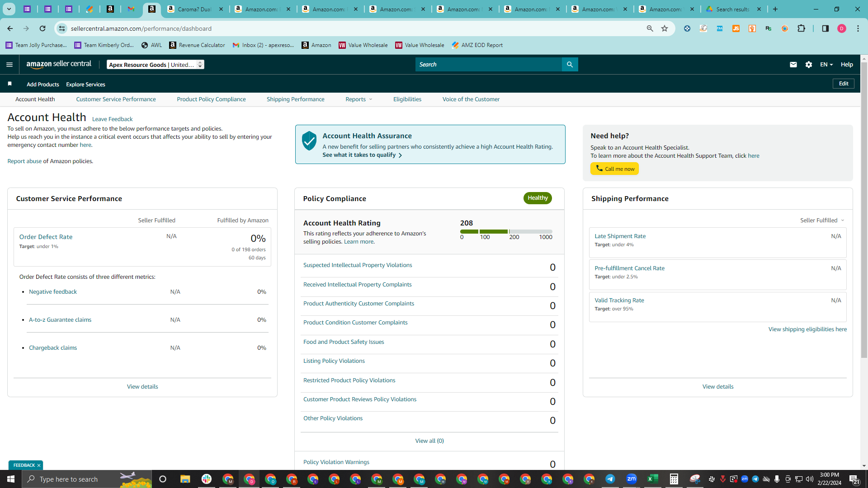Open the Seller Fulfilled shipping dropdown
The height and width of the screenshot is (488, 868).
click(822, 221)
